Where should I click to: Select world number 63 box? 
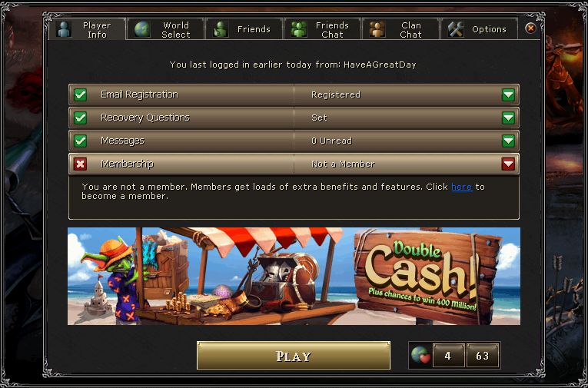tap(482, 356)
